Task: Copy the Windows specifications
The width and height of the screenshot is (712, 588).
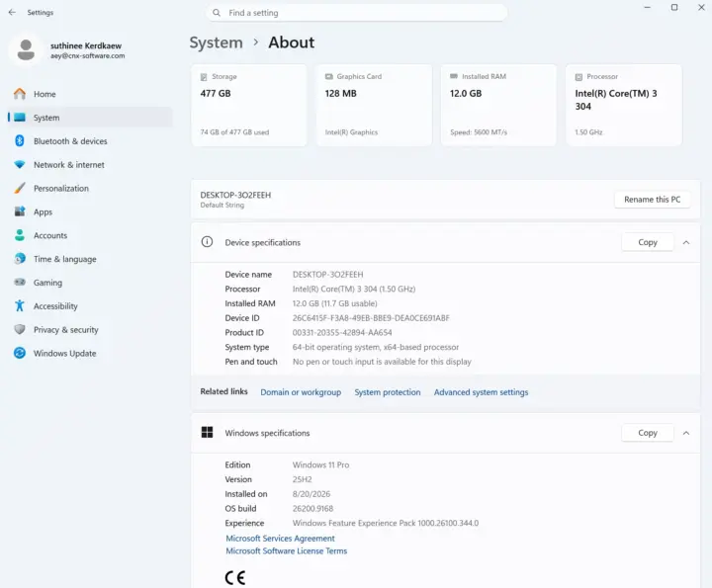Action: (x=648, y=433)
